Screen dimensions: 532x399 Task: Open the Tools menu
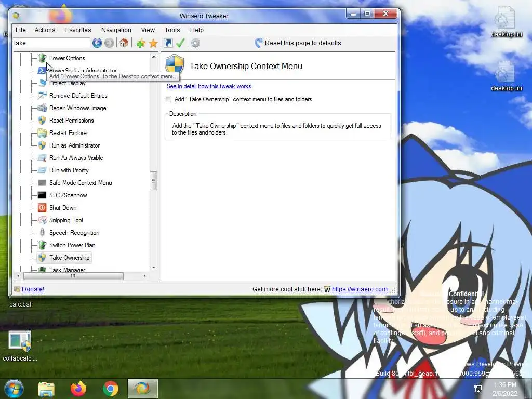[172, 30]
